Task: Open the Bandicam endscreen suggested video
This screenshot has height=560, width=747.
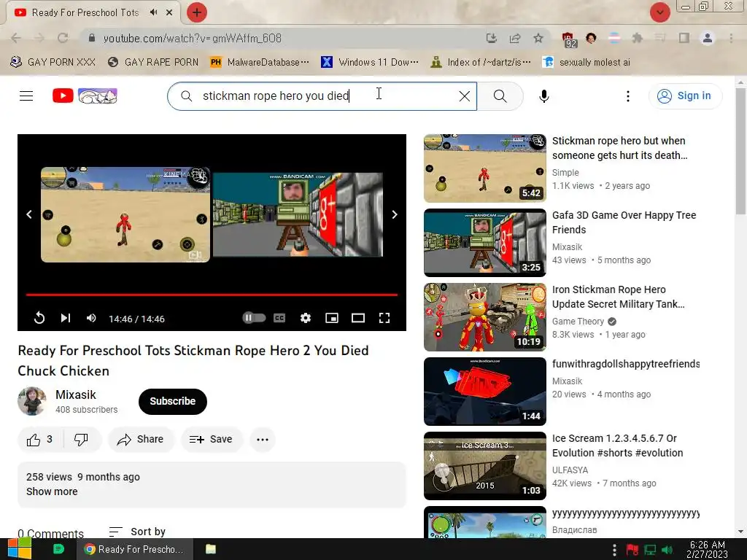Action: (x=298, y=215)
